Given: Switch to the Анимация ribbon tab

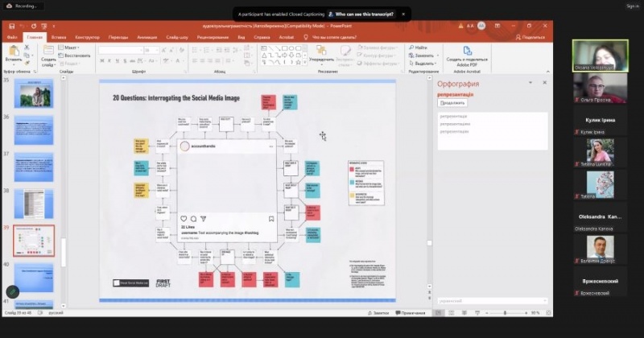Looking at the screenshot, I should (x=147, y=37).
